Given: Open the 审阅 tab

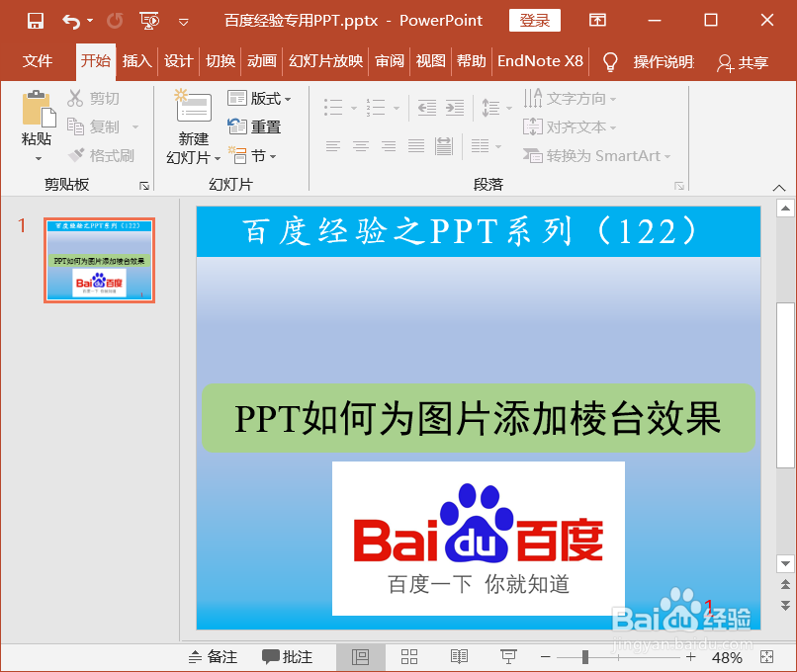Looking at the screenshot, I should click(390, 61).
